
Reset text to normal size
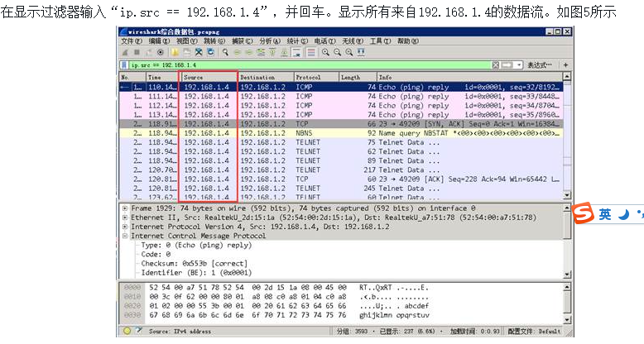(x=349, y=53)
